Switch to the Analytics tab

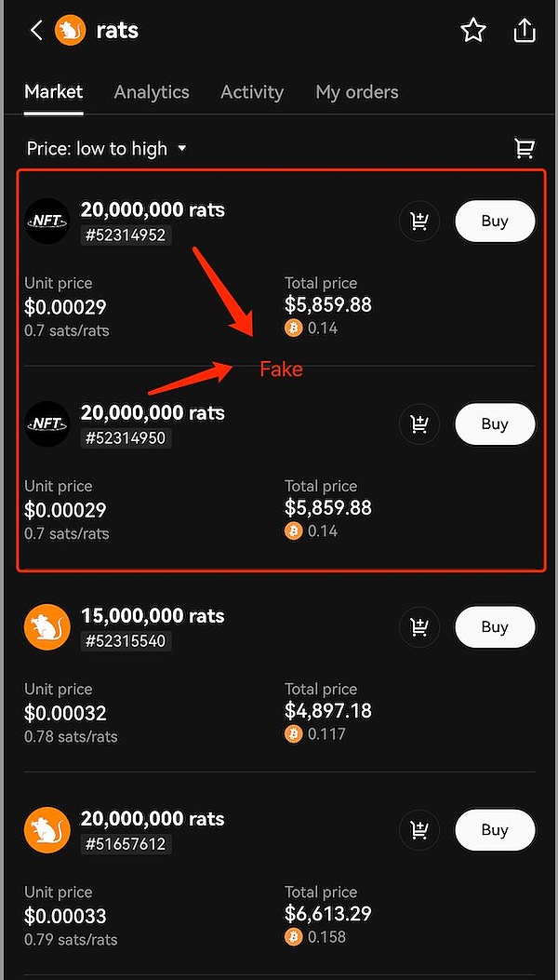click(x=152, y=92)
